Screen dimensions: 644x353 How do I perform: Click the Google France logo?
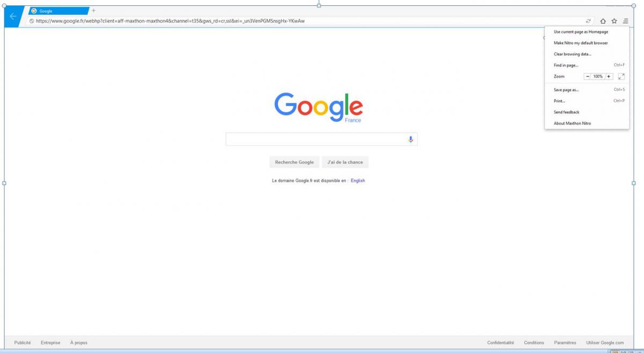pos(318,106)
